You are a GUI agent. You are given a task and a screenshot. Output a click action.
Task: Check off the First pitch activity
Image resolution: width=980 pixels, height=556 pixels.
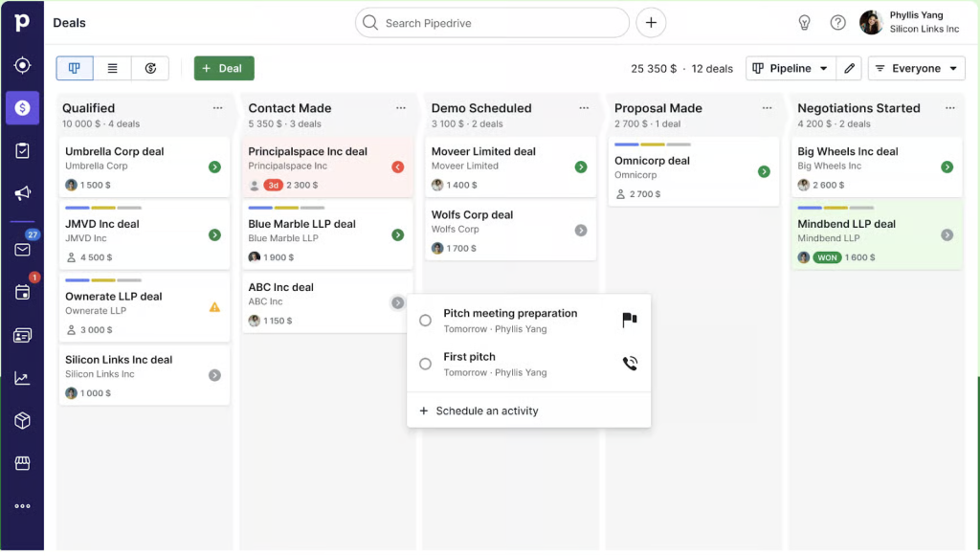[425, 364]
